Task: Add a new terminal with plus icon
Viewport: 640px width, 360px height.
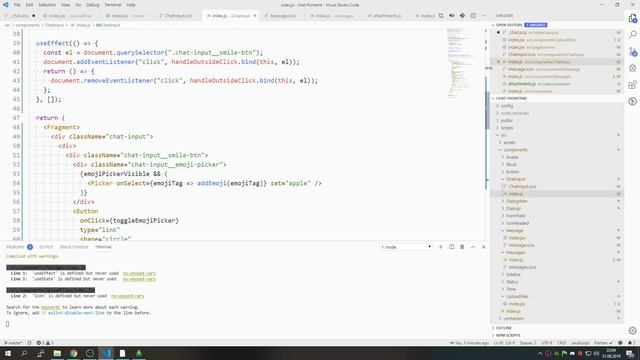Action: [x=440, y=247]
